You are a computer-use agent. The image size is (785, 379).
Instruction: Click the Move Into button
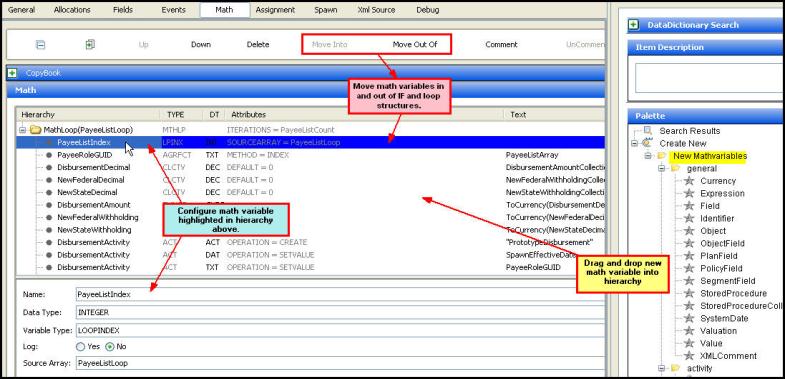click(329, 45)
